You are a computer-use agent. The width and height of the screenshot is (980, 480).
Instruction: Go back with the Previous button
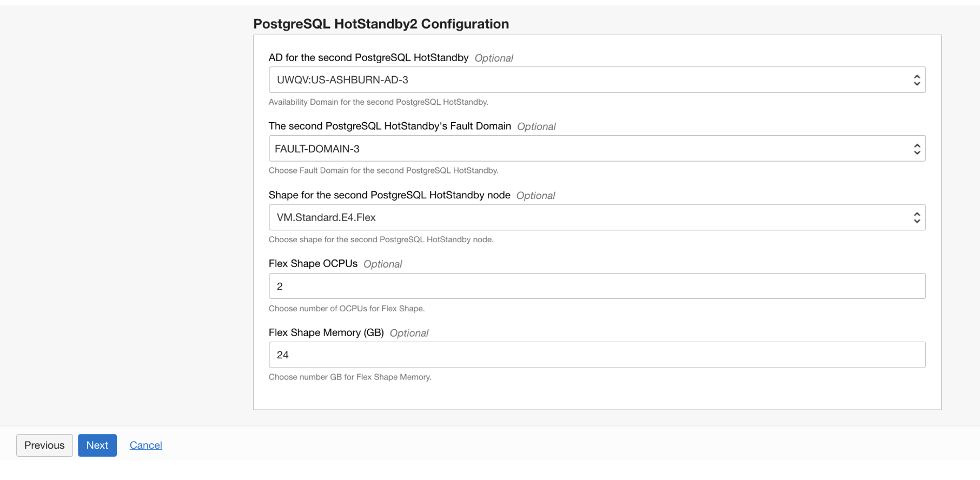(44, 445)
